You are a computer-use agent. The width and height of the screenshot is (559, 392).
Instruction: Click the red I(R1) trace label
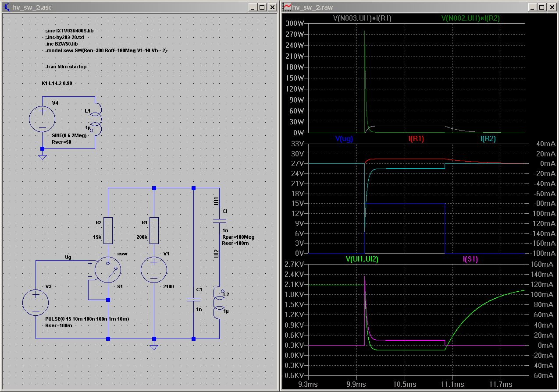416,139
